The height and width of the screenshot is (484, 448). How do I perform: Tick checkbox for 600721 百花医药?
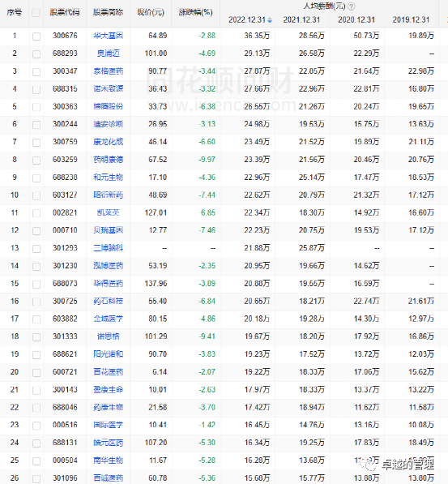(36, 373)
